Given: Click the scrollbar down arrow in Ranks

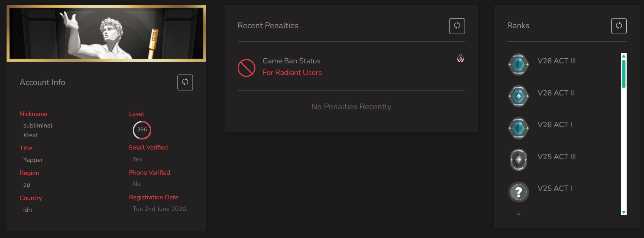Looking at the screenshot, I should 624,212.
